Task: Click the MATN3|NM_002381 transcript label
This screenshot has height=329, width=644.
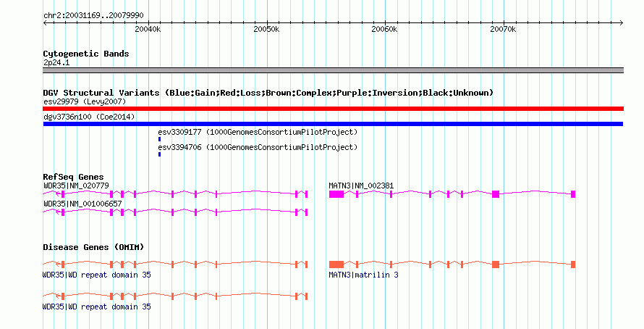Action: (361, 186)
